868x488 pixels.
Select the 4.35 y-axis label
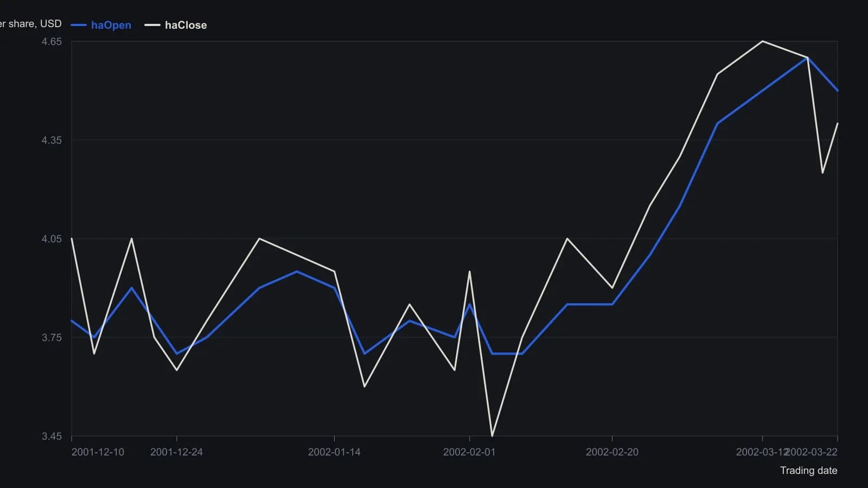52,140
